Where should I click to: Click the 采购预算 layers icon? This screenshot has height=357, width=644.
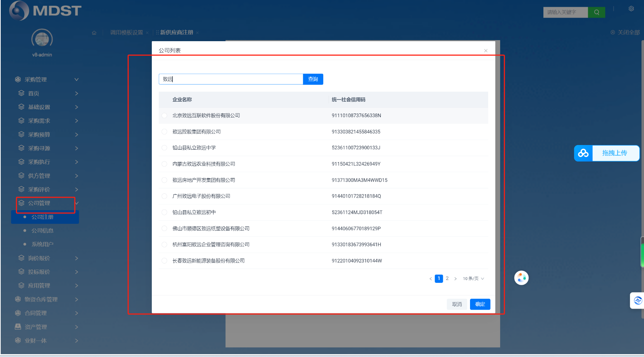click(x=21, y=134)
